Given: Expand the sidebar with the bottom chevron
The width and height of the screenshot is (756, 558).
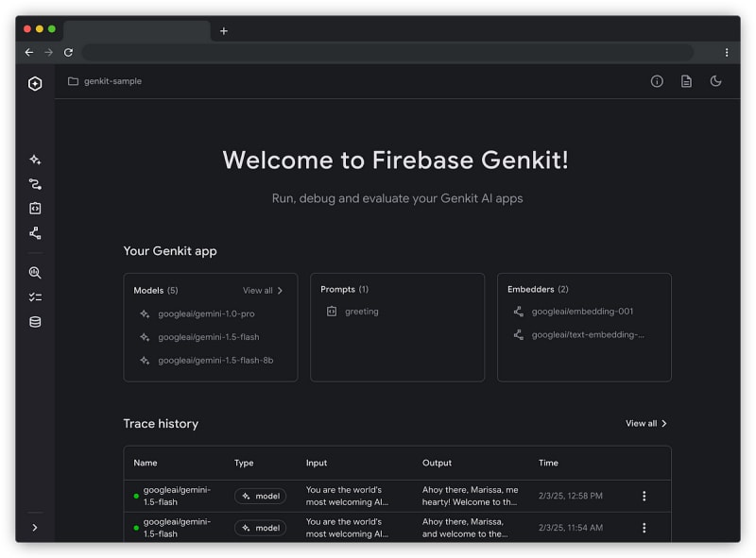Looking at the screenshot, I should pyautogui.click(x=35, y=528).
